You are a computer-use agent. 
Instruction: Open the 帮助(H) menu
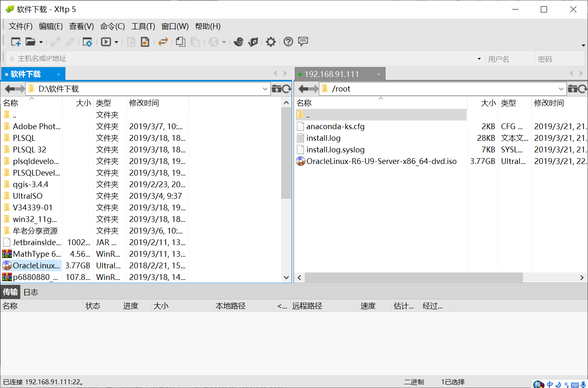[208, 27]
